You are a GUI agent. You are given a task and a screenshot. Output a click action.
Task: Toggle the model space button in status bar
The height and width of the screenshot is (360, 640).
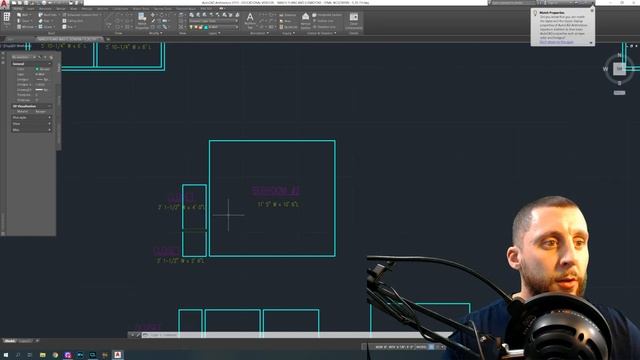(421, 347)
